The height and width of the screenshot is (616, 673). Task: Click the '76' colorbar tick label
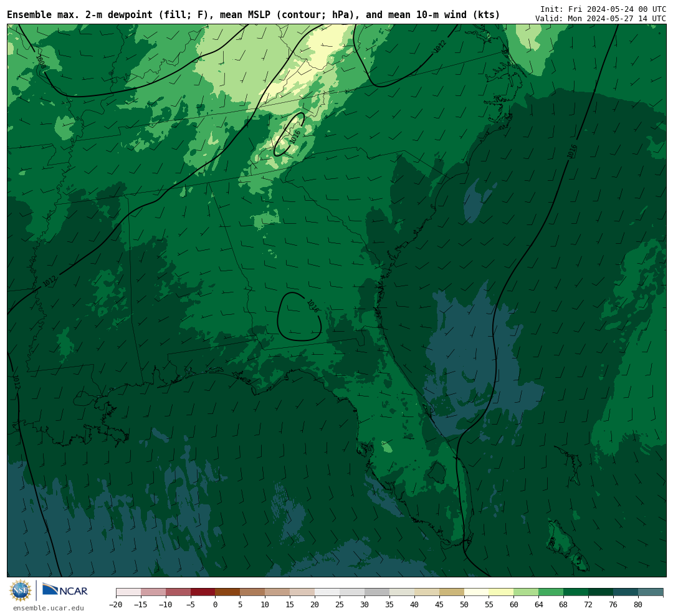pos(613,605)
